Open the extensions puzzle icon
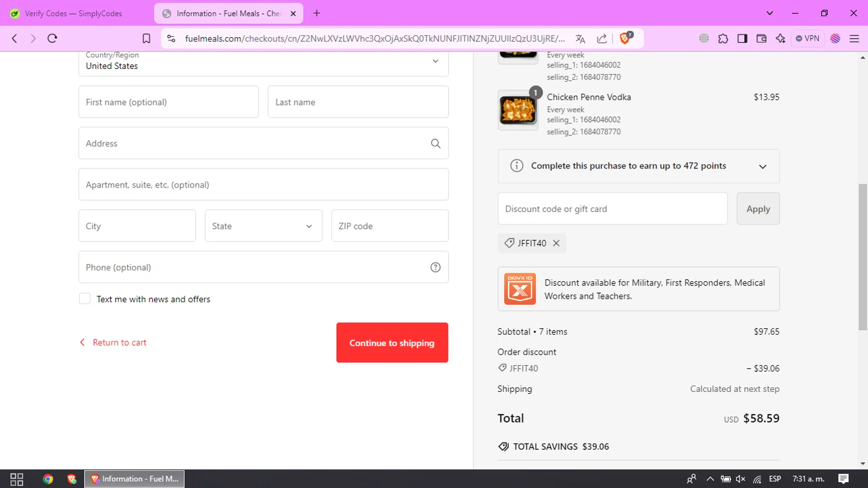868x488 pixels. 723,39
